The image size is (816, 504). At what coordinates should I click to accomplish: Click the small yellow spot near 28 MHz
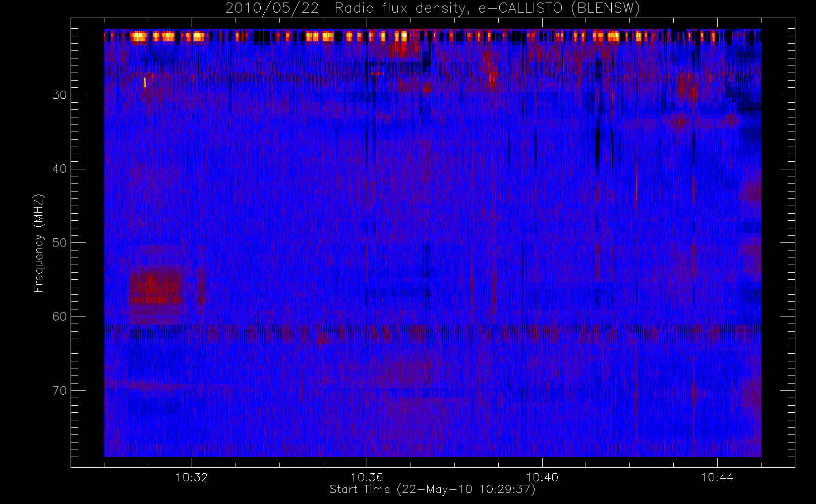pyautogui.click(x=145, y=82)
